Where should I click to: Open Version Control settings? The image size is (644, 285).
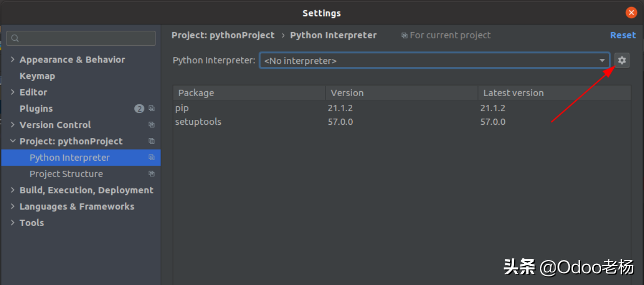(x=55, y=124)
